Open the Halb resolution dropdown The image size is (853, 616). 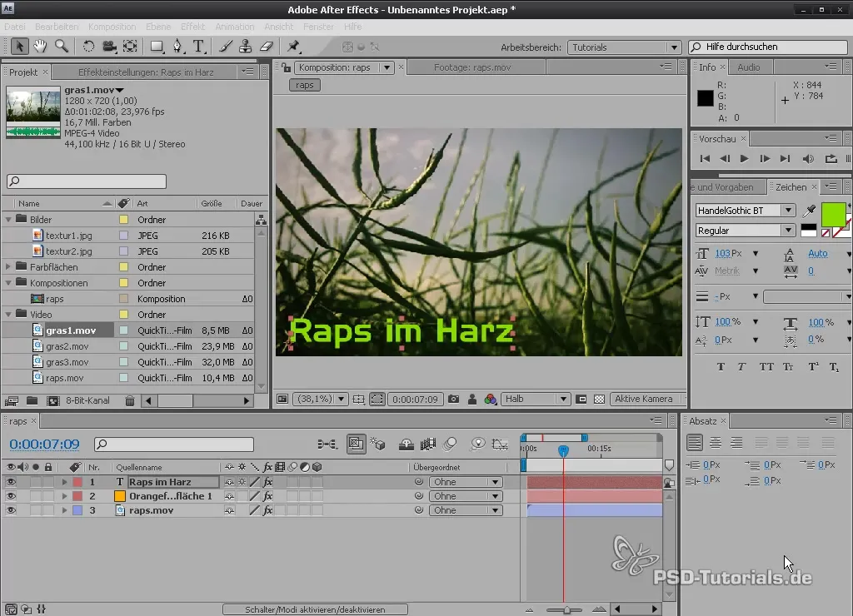[x=536, y=399]
